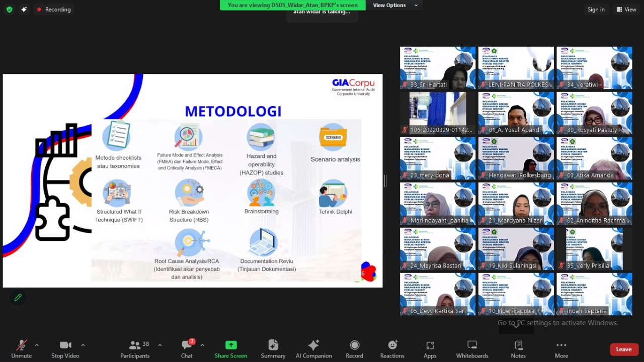Click the Sign in button
This screenshot has height=362, width=644.
(x=596, y=10)
